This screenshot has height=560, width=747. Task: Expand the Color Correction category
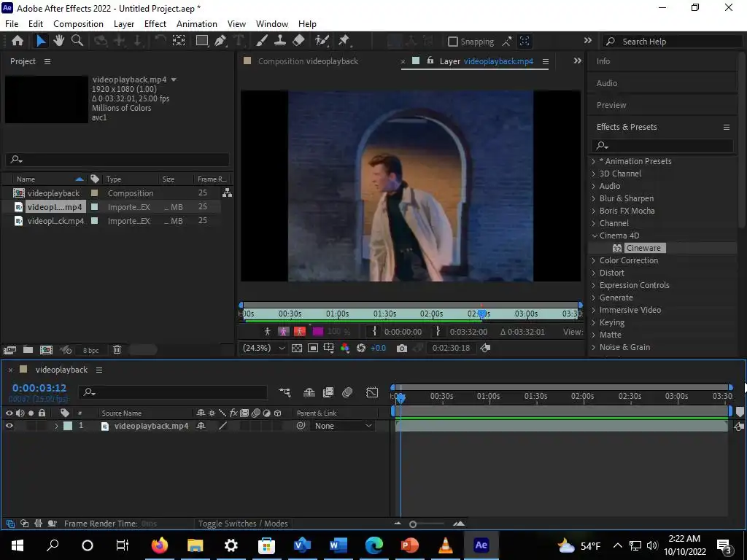tap(593, 260)
